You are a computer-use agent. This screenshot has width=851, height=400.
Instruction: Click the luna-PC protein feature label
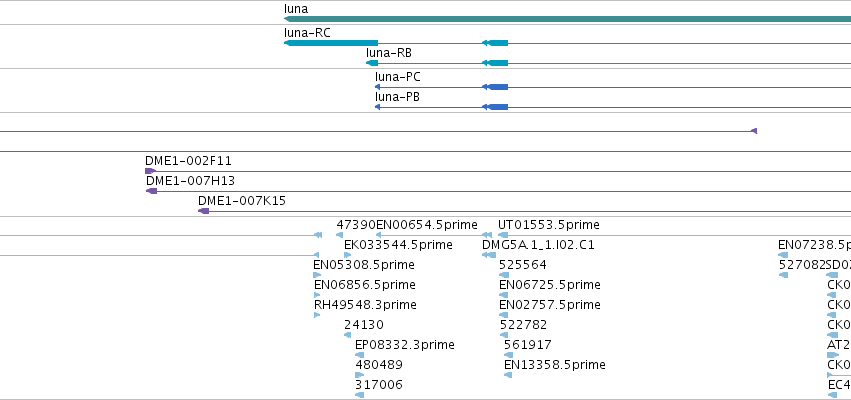398,77
